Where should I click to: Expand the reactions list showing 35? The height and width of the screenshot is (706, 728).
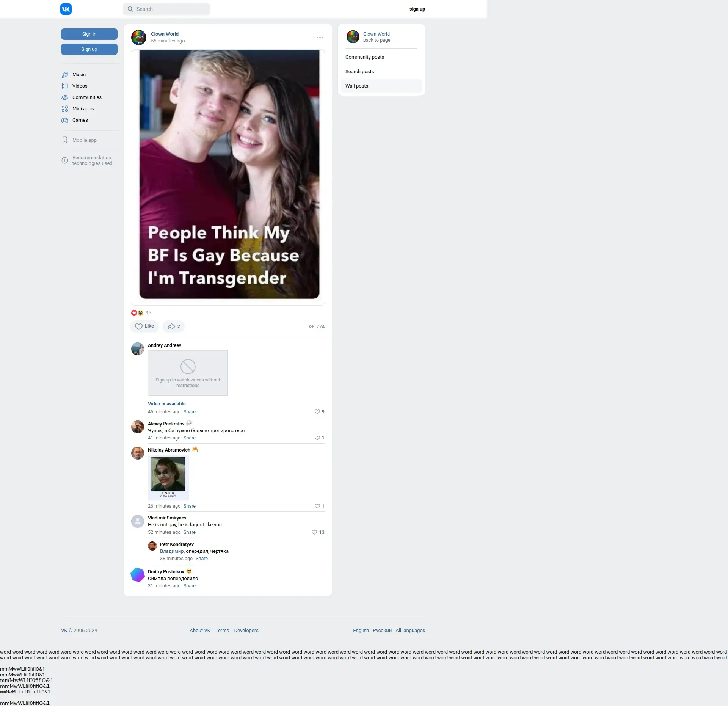141,313
